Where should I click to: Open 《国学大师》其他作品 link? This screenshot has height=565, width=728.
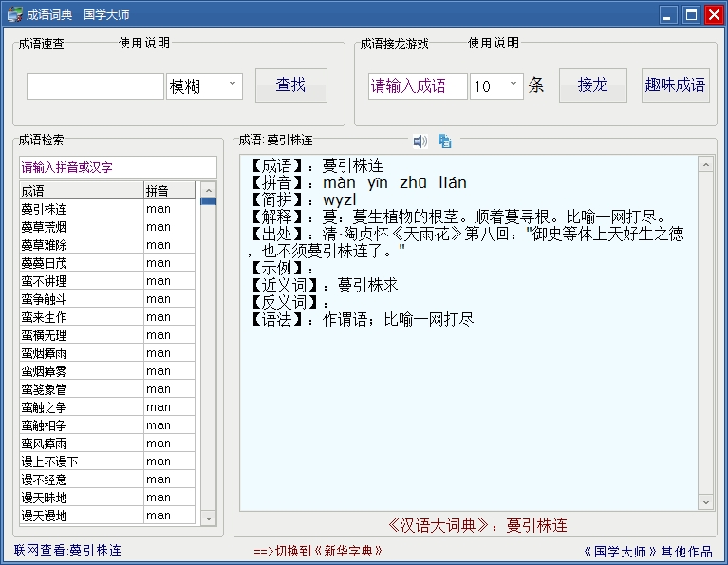(x=648, y=552)
